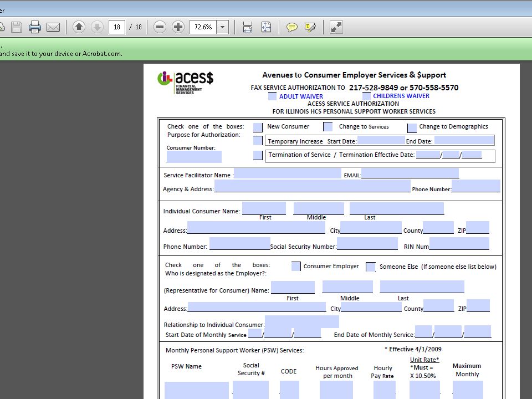Click the Temporary Increase Start Date field
Viewport: 532px width, 399px height.
[381, 140]
